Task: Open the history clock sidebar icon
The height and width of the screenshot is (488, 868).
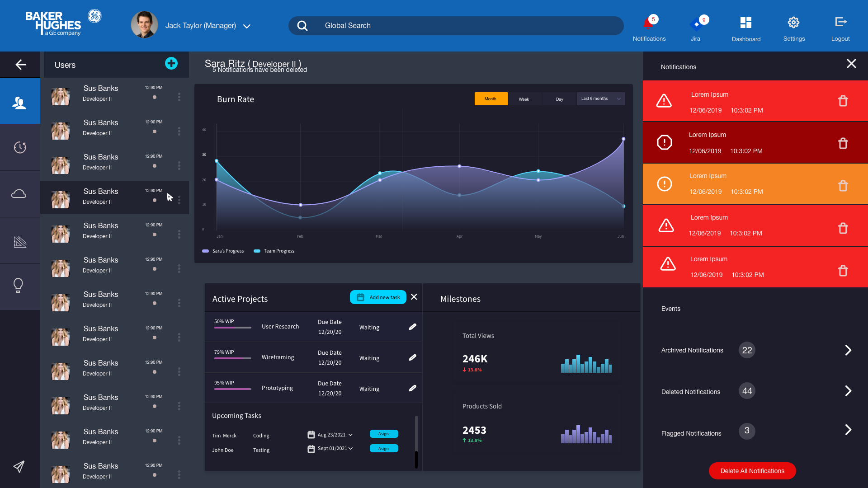Action: [x=20, y=147]
